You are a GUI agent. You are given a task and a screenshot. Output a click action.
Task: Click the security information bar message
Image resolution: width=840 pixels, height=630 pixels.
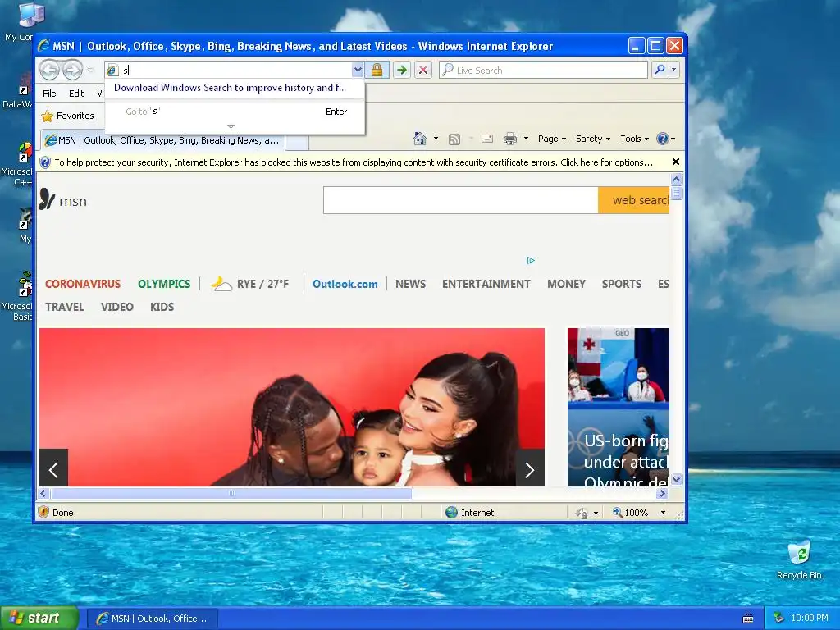coord(354,162)
